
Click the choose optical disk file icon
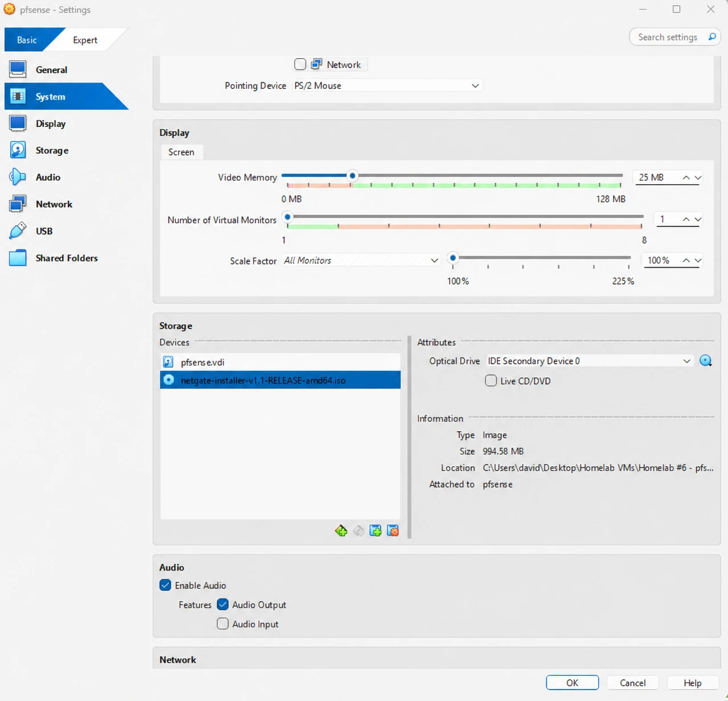(x=705, y=361)
